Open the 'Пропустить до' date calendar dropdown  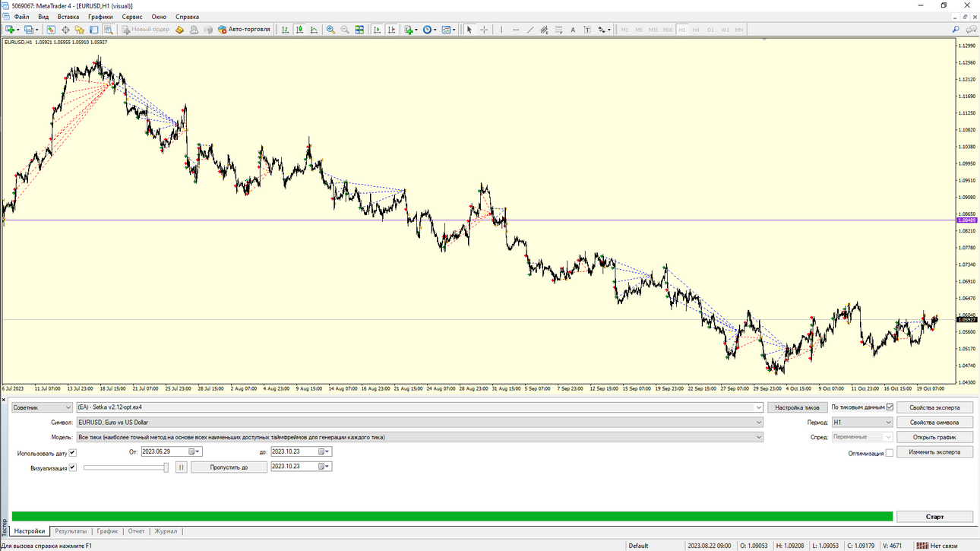(325, 467)
